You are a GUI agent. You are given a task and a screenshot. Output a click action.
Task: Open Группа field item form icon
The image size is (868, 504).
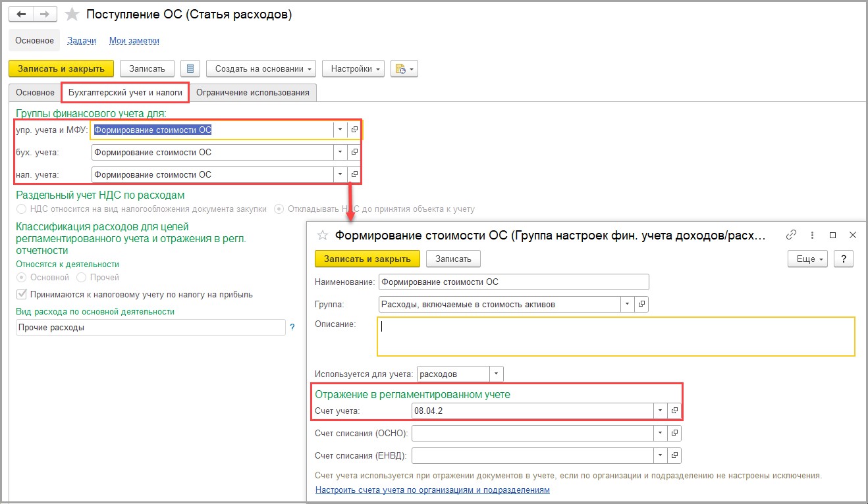642,304
